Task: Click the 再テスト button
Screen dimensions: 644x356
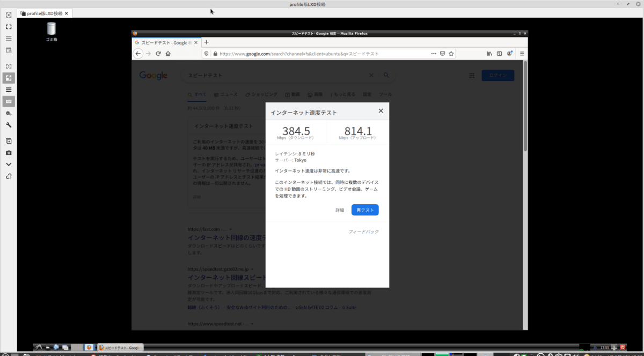Action: [365, 210]
